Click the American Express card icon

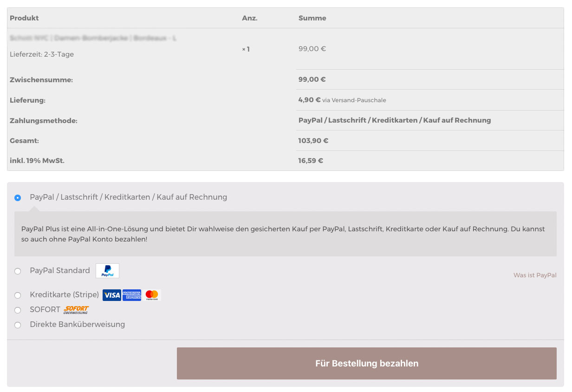pyautogui.click(x=132, y=295)
